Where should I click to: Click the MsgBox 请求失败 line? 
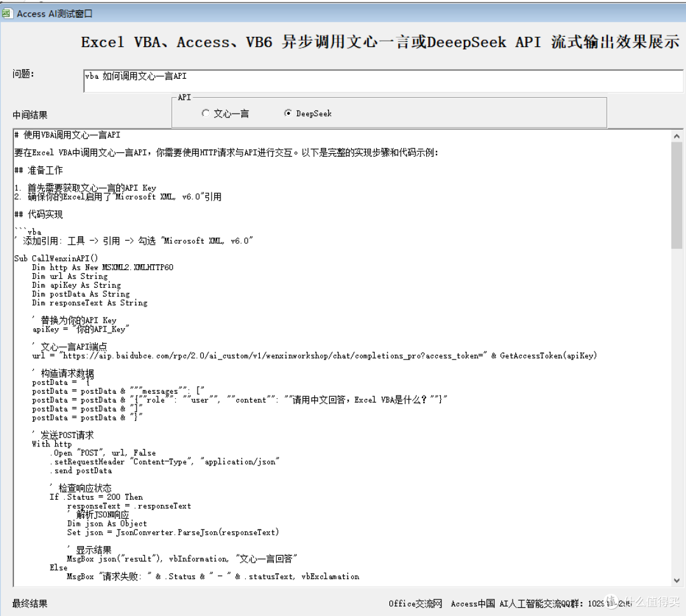(x=213, y=577)
